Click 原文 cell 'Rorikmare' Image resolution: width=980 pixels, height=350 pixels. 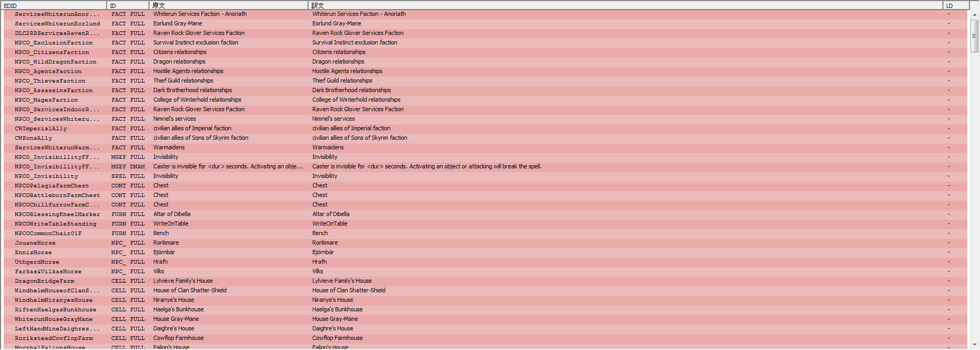point(166,243)
